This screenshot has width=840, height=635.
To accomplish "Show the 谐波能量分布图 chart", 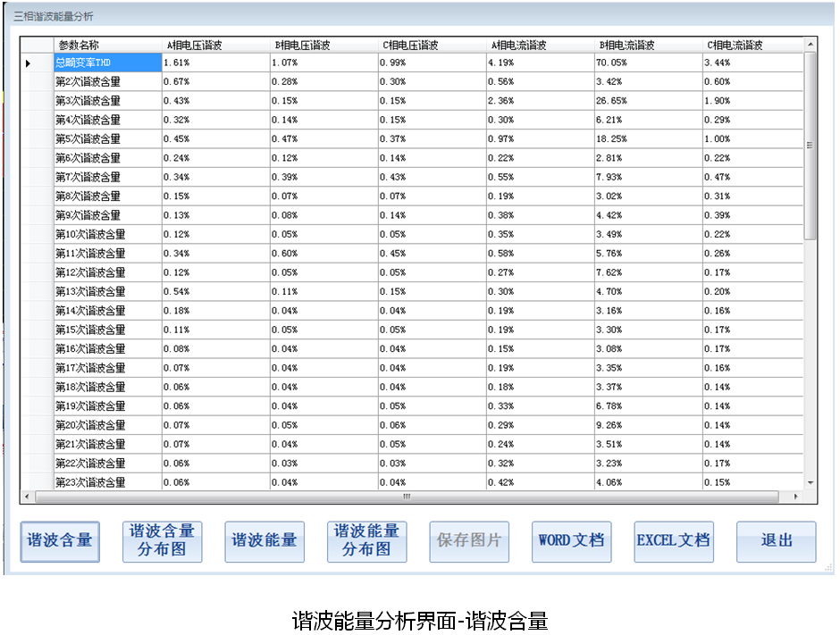I will coord(366,540).
